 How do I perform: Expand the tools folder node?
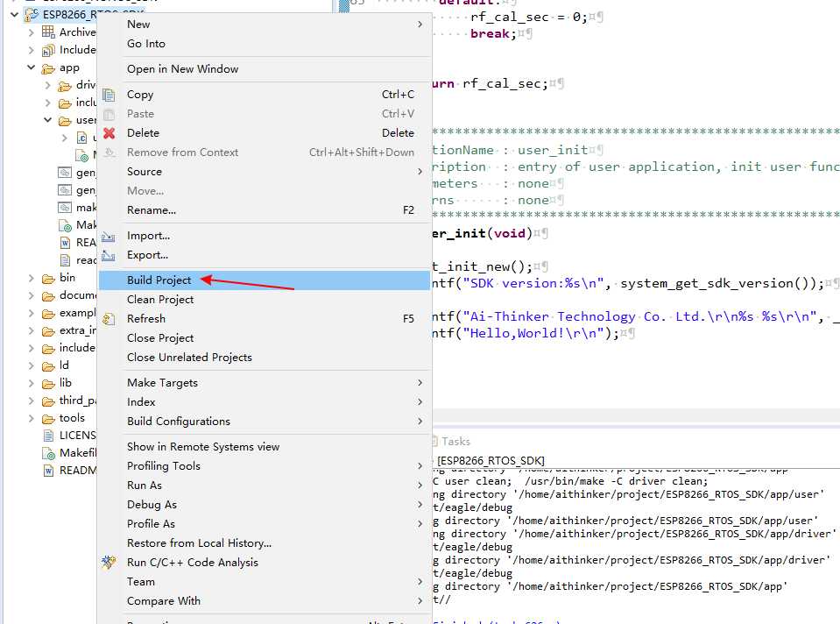[x=31, y=418]
